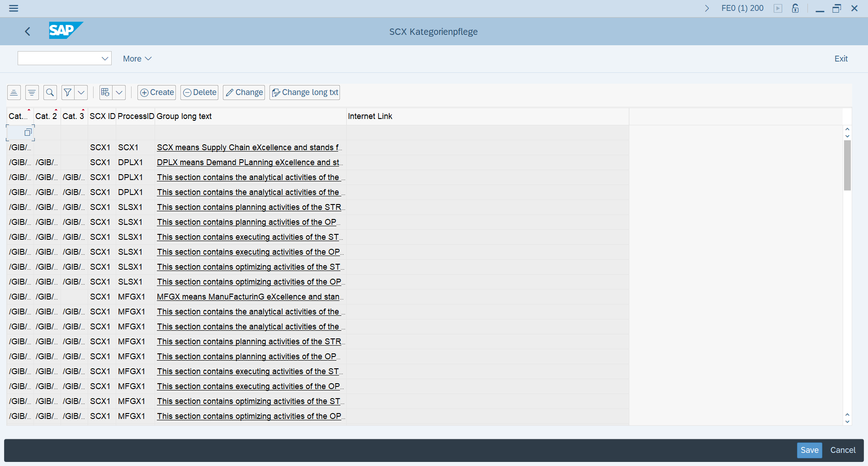868x466 pixels.
Task: Click the back arrow next to SAP logo
Action: point(28,31)
